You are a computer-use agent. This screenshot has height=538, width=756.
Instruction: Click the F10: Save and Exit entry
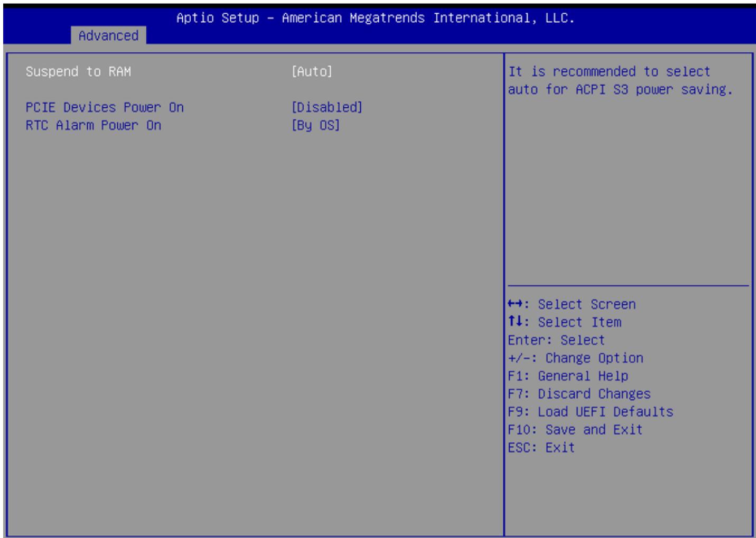(x=575, y=430)
